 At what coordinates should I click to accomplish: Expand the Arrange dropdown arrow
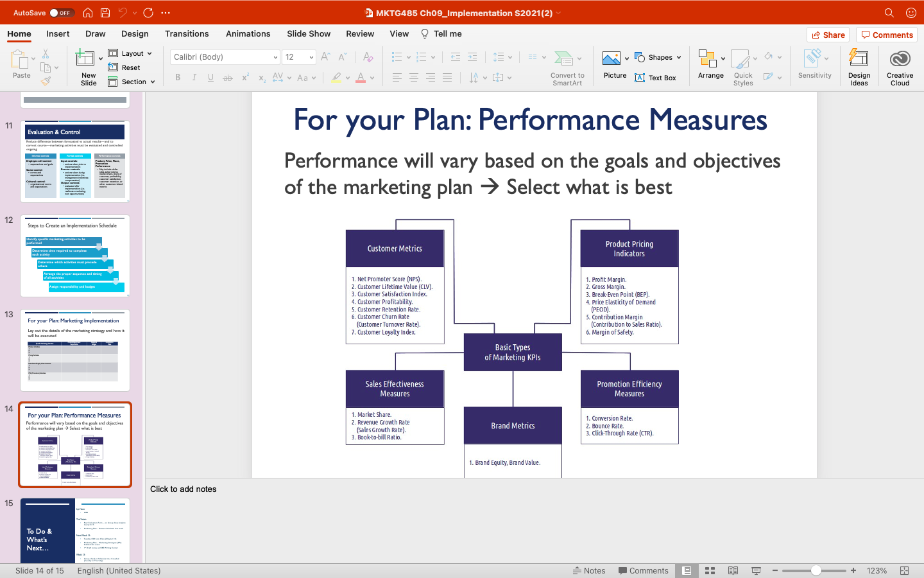723,58
